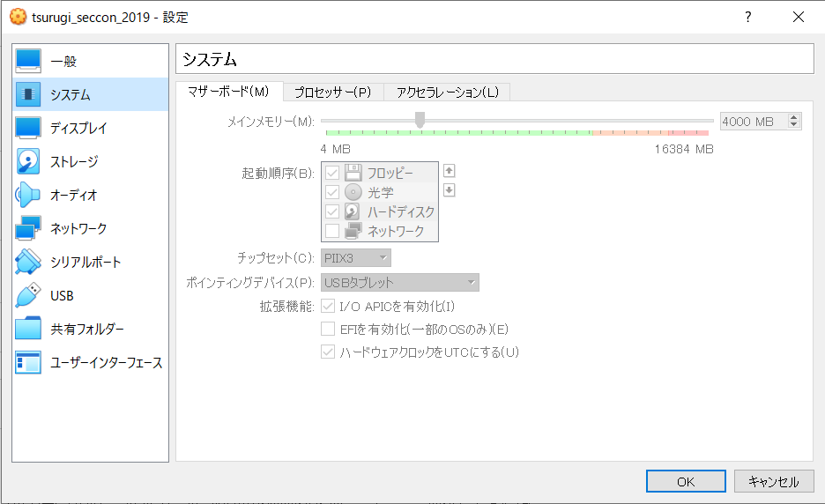This screenshot has width=825, height=504.
Task: Click the シリアルポート connector icon
Action: tap(28, 262)
